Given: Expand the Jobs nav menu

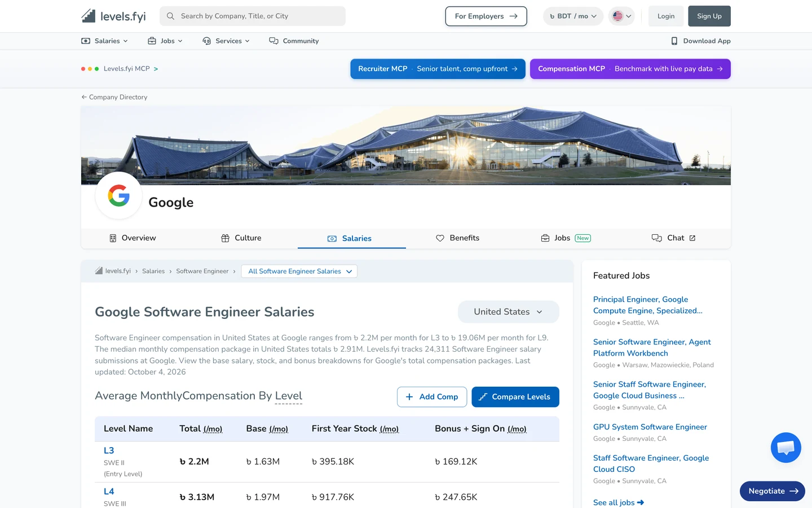Looking at the screenshot, I should (x=165, y=41).
